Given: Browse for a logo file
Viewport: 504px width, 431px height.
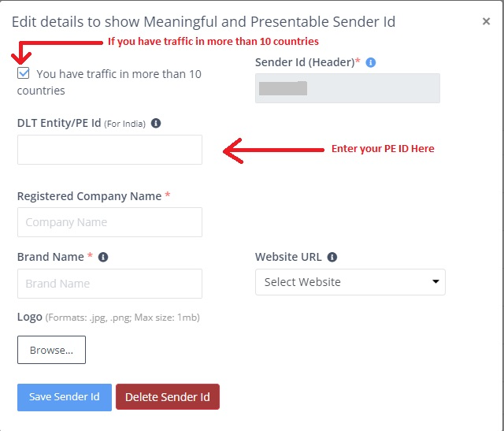Looking at the screenshot, I should (51, 350).
